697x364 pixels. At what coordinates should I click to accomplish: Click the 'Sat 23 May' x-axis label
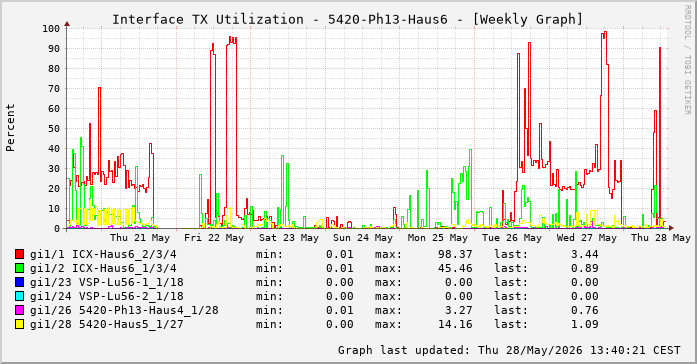pyautogui.click(x=289, y=238)
